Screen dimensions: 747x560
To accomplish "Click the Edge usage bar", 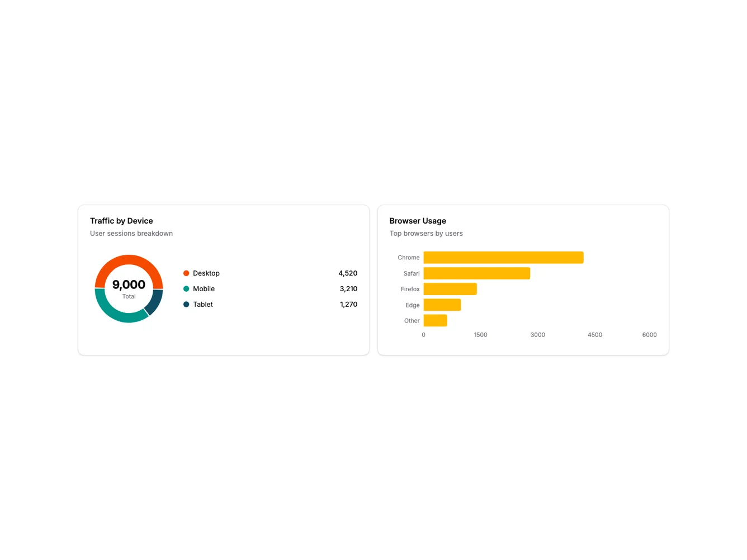I will [442, 305].
